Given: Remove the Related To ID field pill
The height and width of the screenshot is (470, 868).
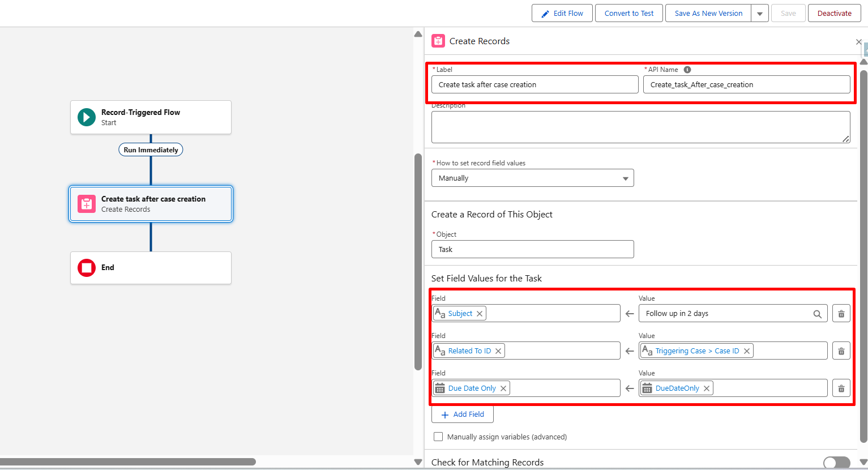Looking at the screenshot, I should 498,351.
